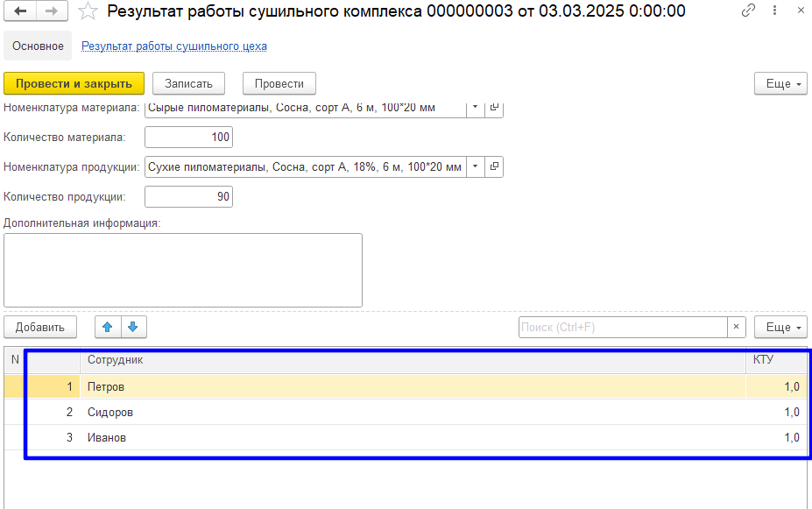The image size is (812, 509).
Task: Open the linked item for Номенклатура материала
Action: coord(494,108)
